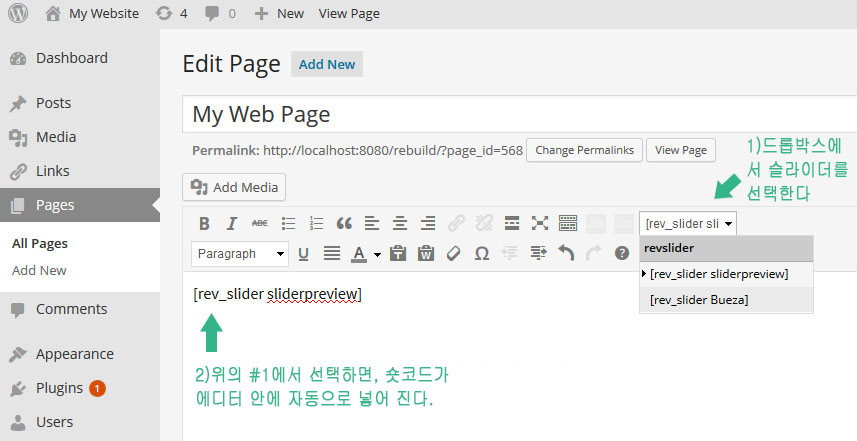
Task: Create a bulleted list
Action: [x=289, y=223]
